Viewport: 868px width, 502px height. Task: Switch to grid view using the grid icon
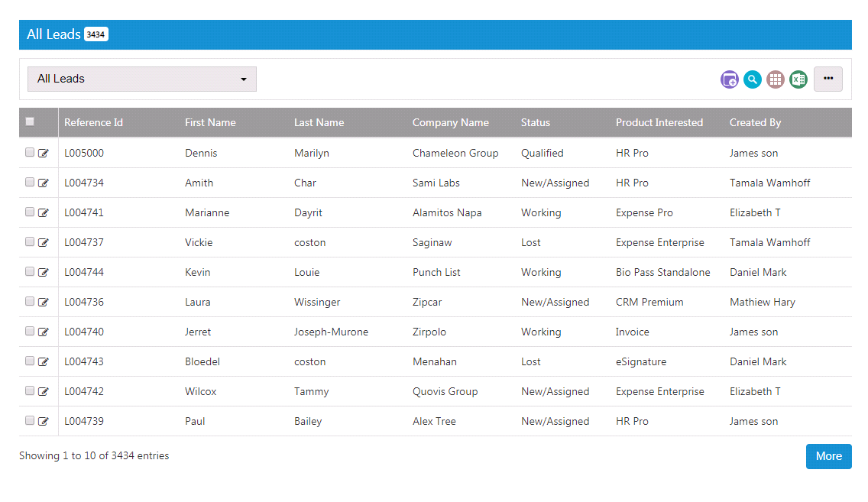[x=776, y=79]
